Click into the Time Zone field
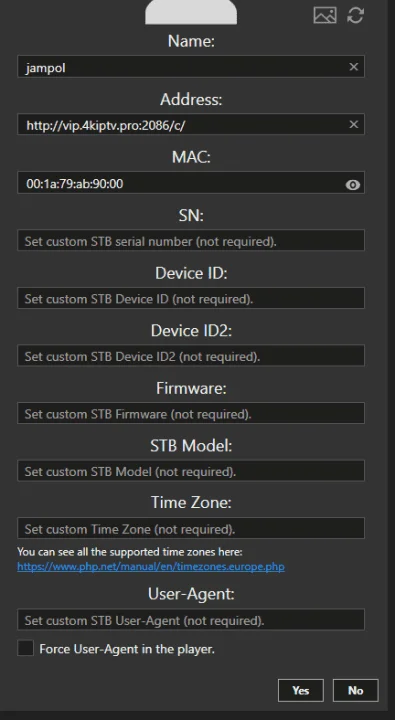This screenshot has height=720, width=395. pos(191,528)
